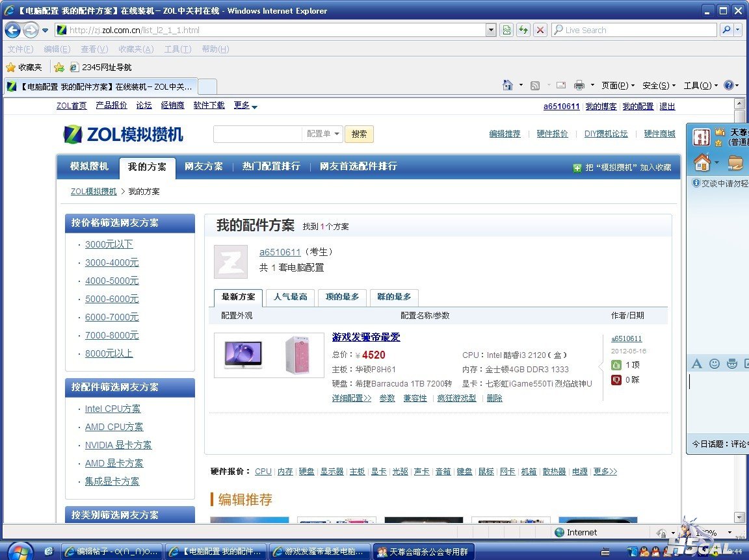Click the green plus add-to-favorites icon

pos(577,168)
